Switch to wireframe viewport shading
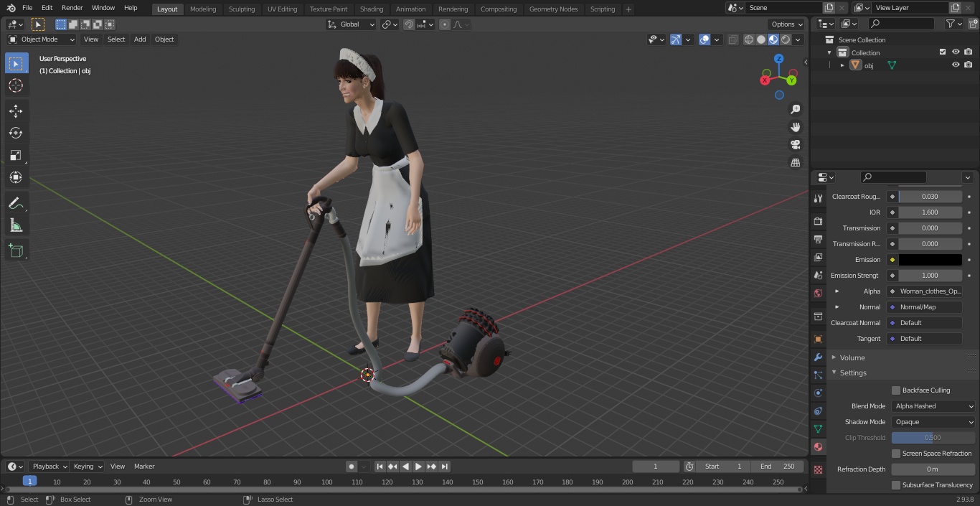Screen dimensions: 980x506 tap(748, 39)
